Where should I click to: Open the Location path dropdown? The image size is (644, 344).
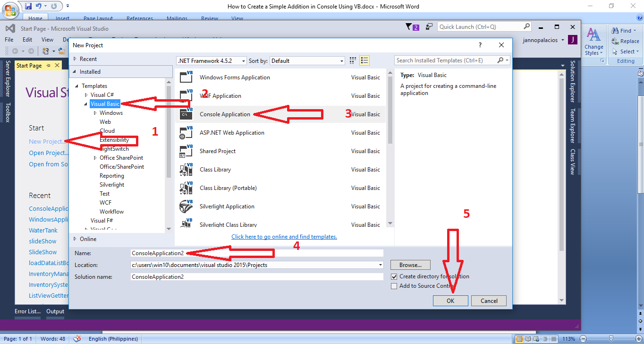click(x=381, y=265)
